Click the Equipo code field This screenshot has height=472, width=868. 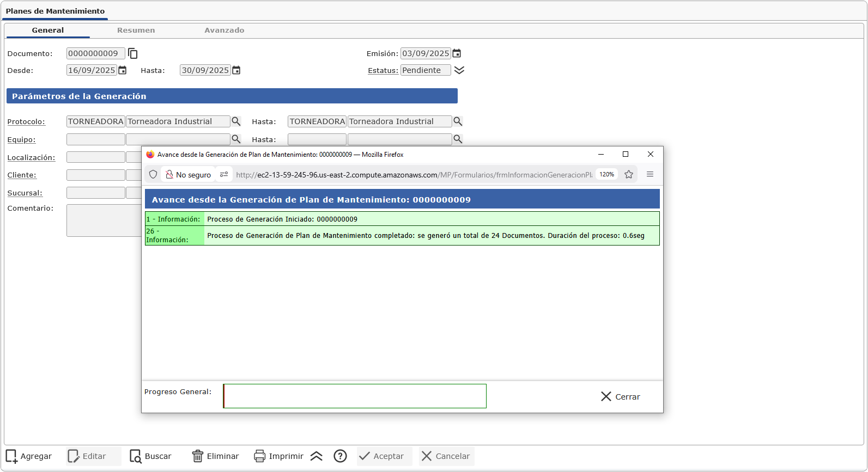pos(96,139)
